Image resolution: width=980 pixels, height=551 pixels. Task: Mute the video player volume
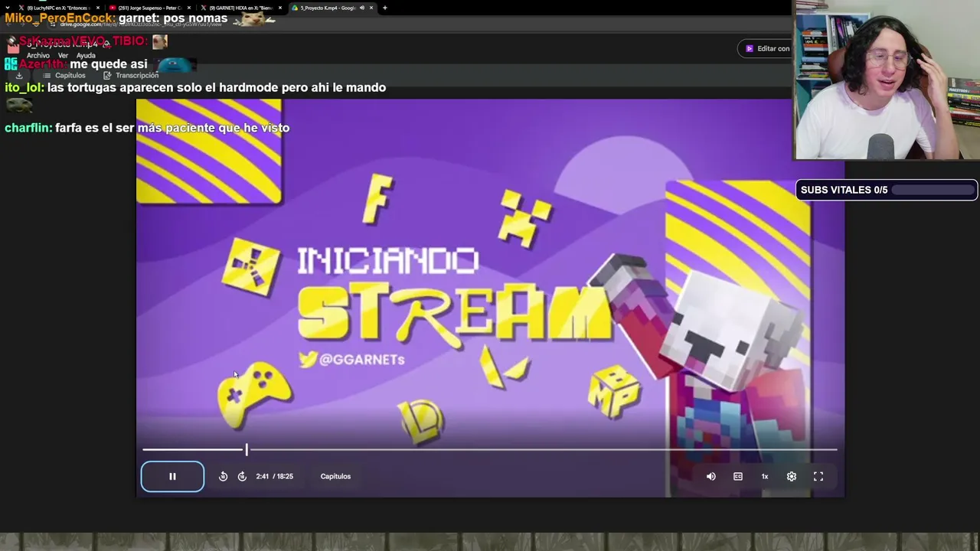click(x=711, y=476)
